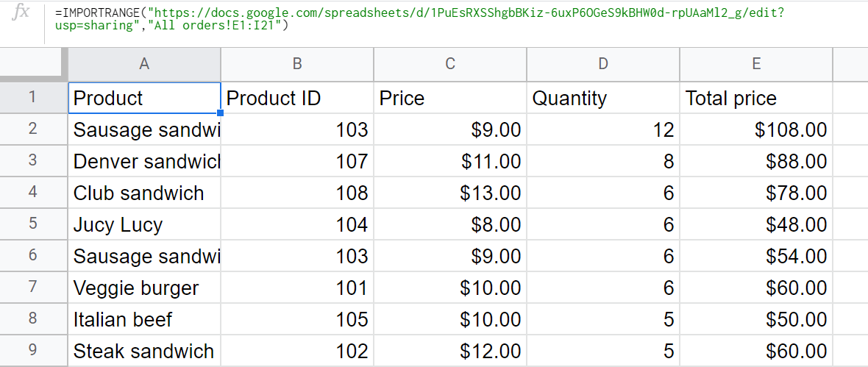Viewport: 868px width, 367px height.
Task: Click the 'Price' header cell
Action: (450, 98)
